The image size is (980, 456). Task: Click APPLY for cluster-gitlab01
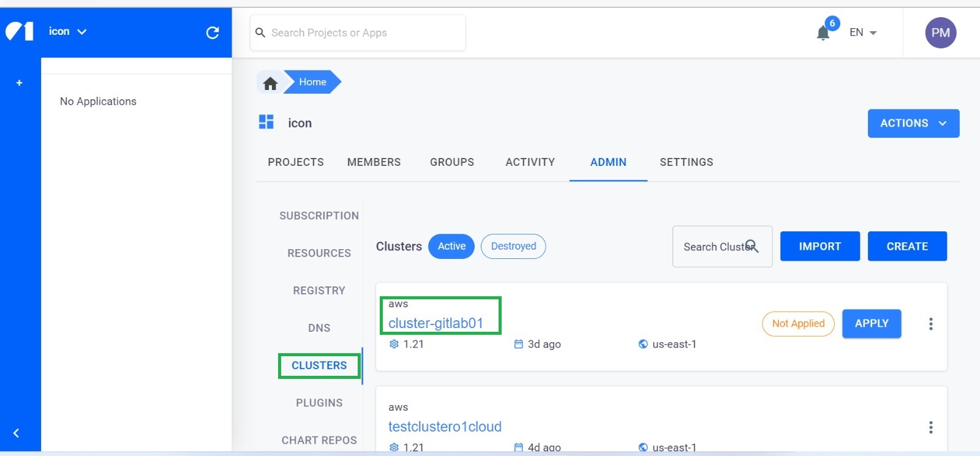coord(872,323)
